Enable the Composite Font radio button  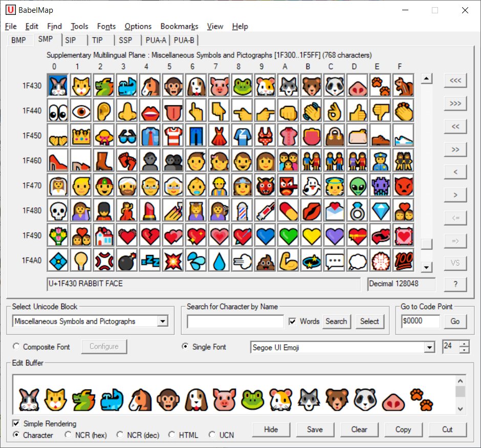(16, 347)
